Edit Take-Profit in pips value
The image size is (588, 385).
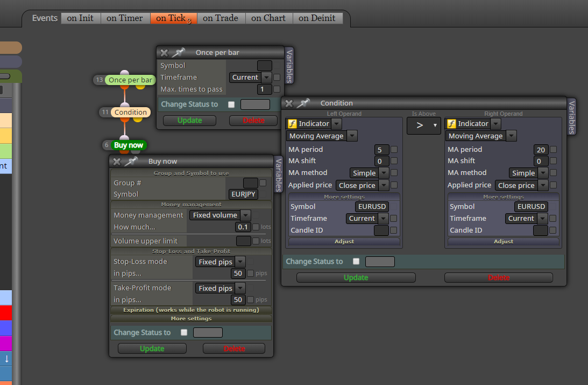pyautogui.click(x=238, y=299)
